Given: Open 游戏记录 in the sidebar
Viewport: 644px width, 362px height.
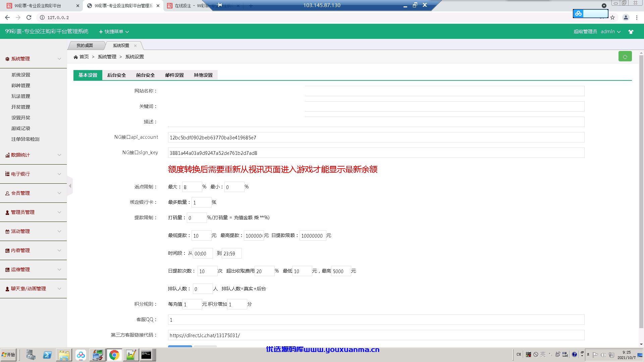Looking at the screenshot, I should coord(21,128).
